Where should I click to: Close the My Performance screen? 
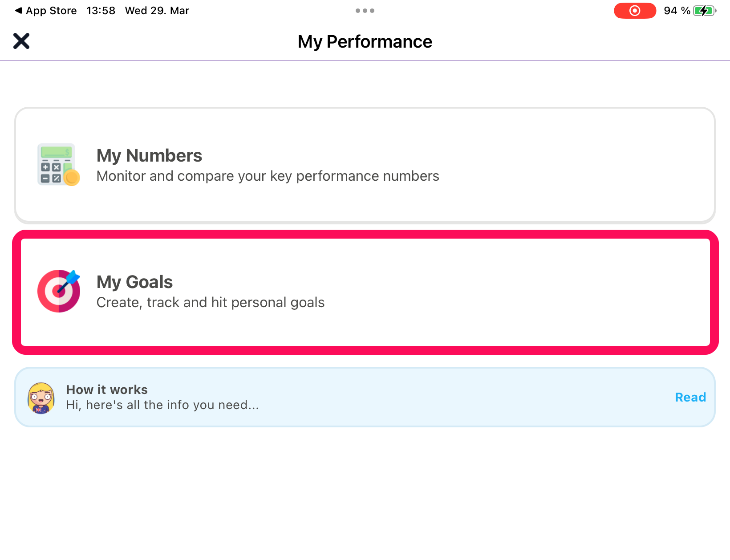(21, 41)
